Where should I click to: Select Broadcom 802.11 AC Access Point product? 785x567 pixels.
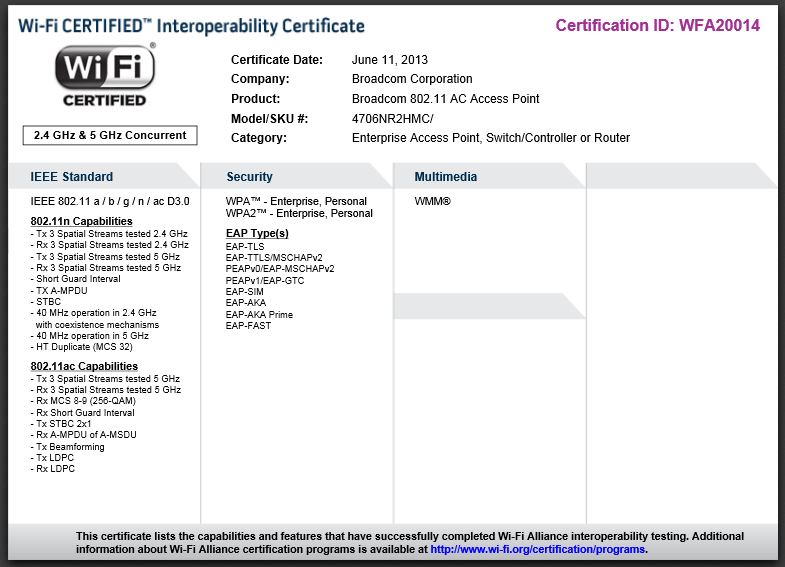(446, 99)
